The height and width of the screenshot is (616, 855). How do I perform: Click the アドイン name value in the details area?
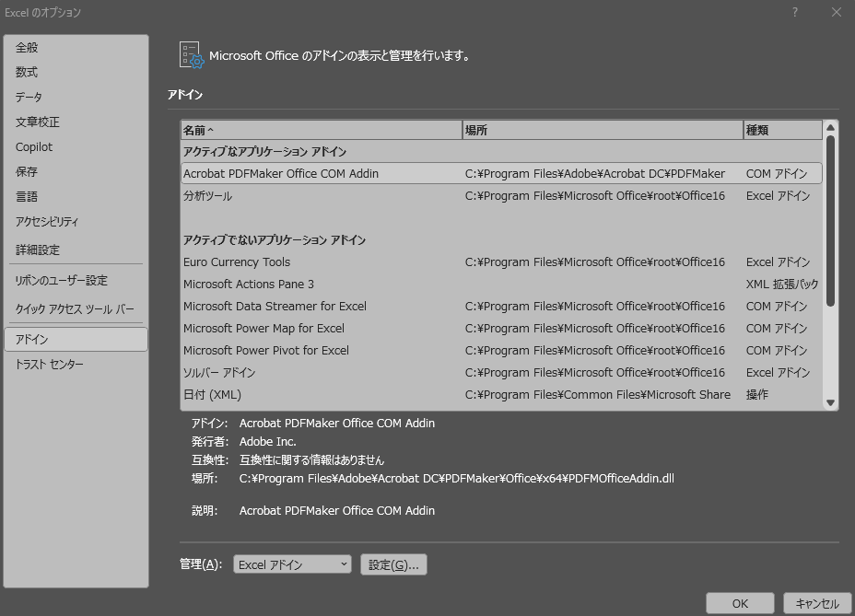click(337, 423)
